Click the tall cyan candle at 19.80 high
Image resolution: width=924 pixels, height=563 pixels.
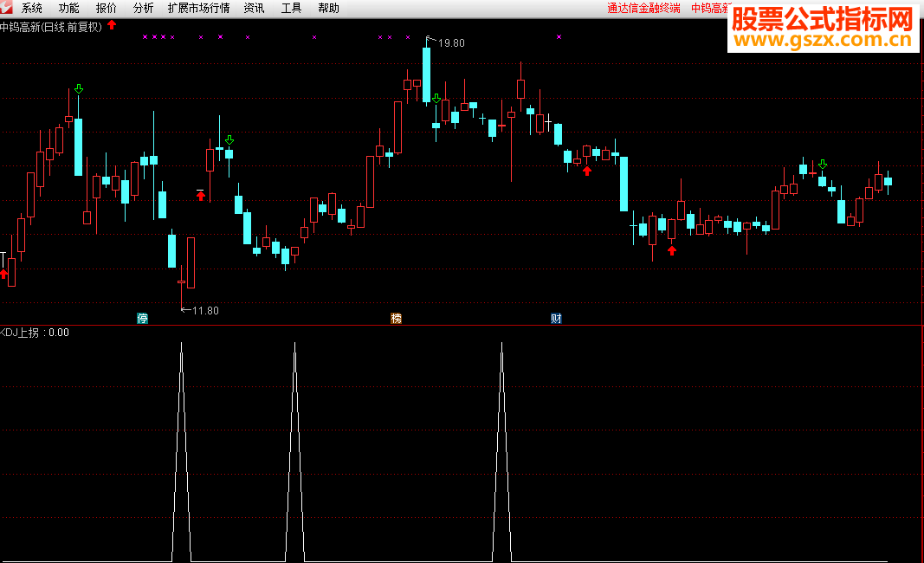click(426, 74)
